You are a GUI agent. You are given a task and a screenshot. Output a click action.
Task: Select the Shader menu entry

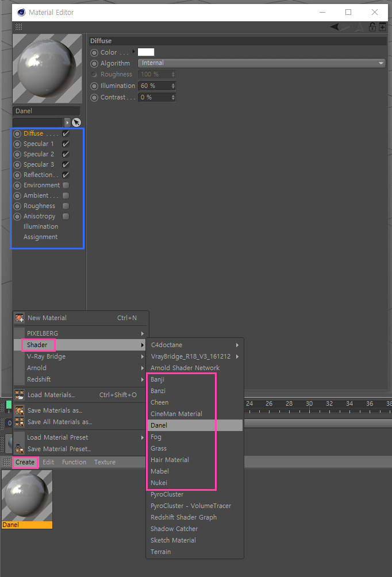(x=79, y=345)
